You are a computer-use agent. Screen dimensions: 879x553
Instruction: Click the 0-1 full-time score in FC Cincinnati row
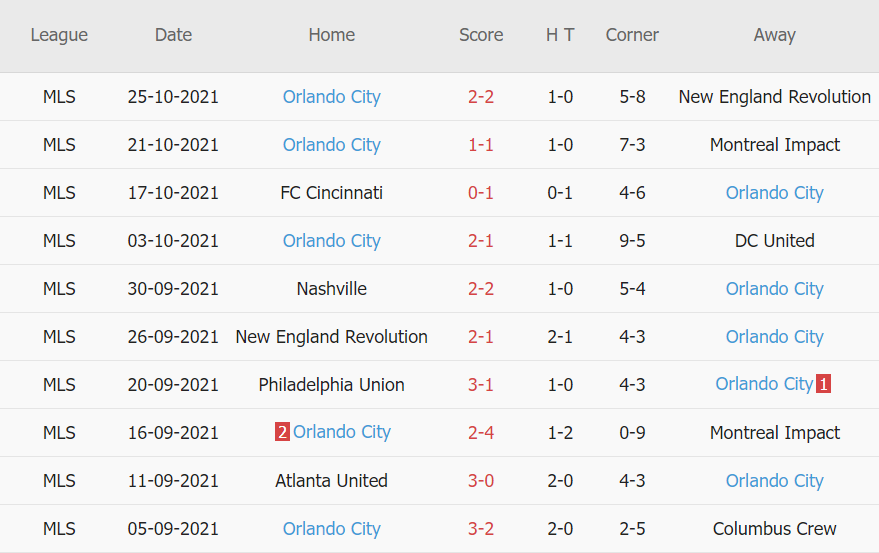click(481, 193)
